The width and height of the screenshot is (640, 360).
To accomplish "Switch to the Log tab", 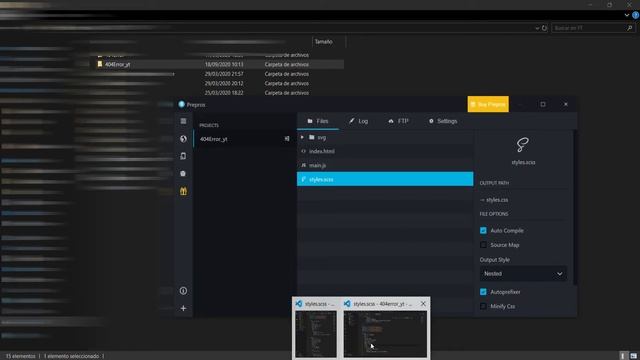I will 359,121.
